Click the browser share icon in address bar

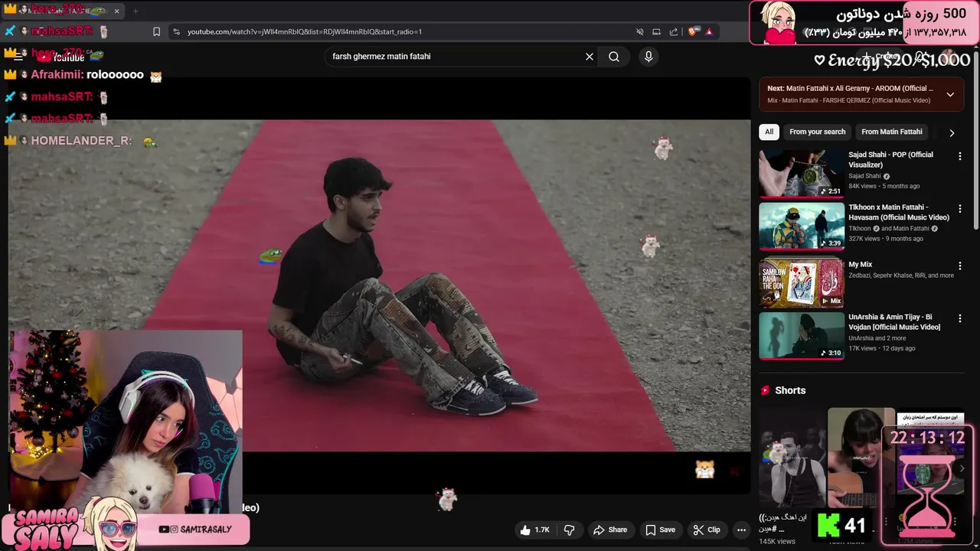[674, 31]
